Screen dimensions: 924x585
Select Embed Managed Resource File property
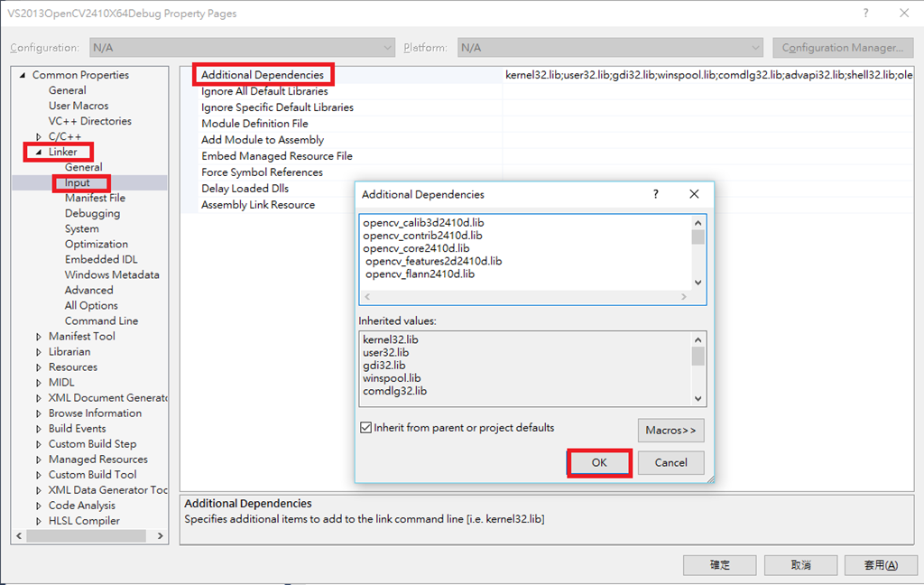[277, 156]
